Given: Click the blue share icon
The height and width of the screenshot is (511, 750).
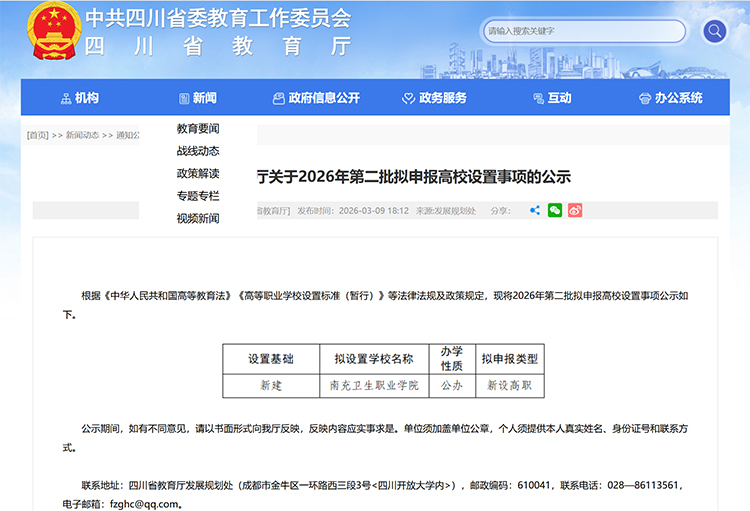Looking at the screenshot, I should (x=535, y=210).
